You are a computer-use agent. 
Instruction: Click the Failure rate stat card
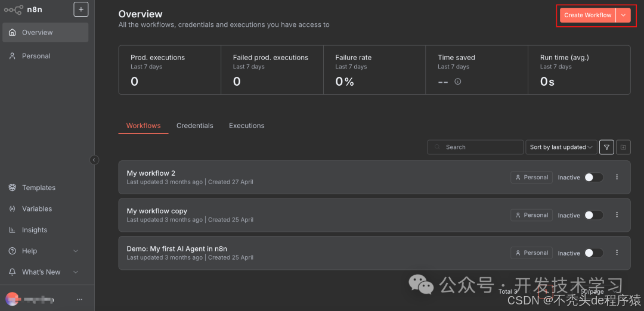tap(374, 70)
